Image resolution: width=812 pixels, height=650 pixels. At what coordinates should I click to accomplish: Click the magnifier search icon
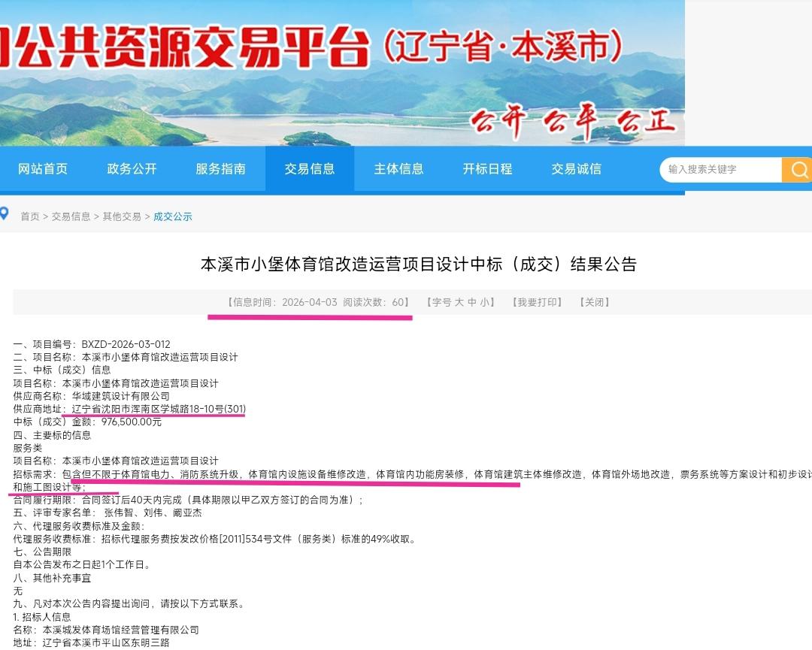click(x=798, y=170)
